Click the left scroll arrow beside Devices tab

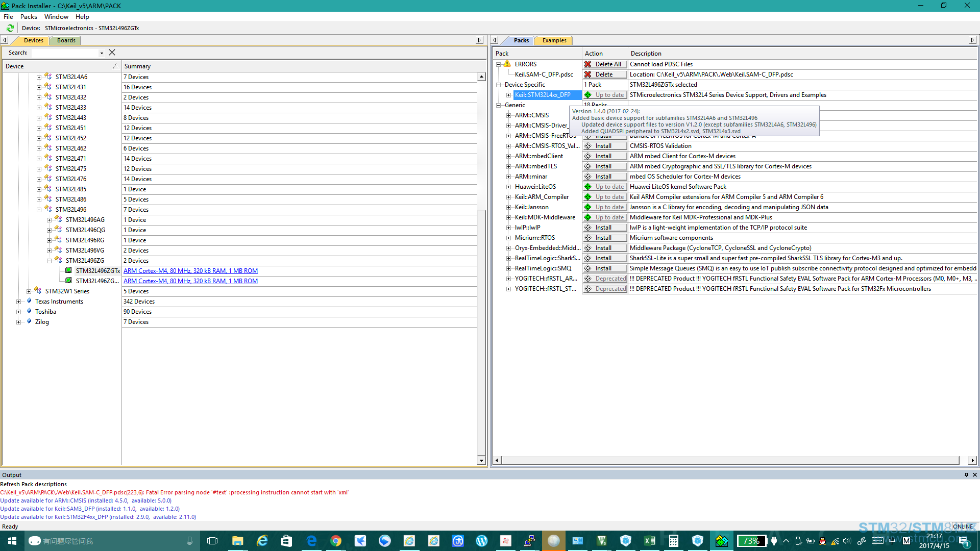5,40
